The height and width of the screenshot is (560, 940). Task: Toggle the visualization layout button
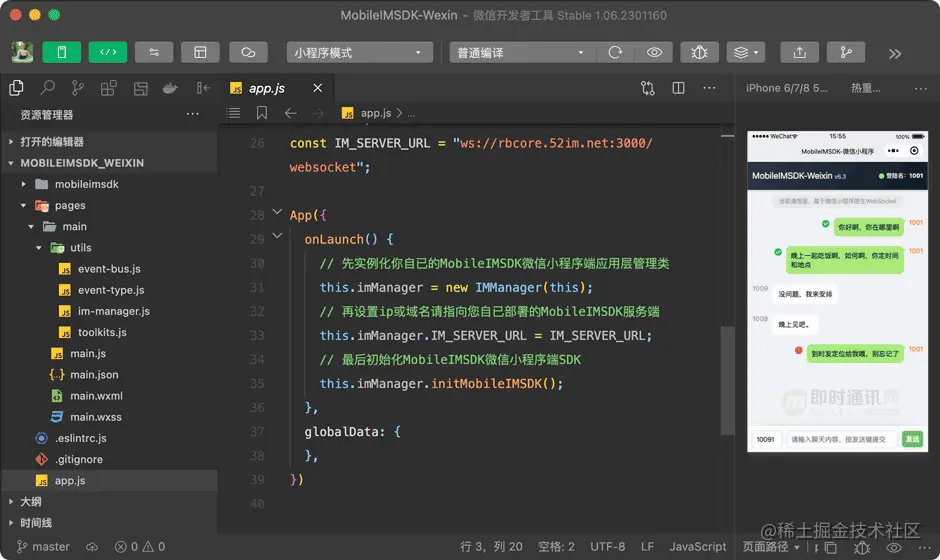[200, 53]
